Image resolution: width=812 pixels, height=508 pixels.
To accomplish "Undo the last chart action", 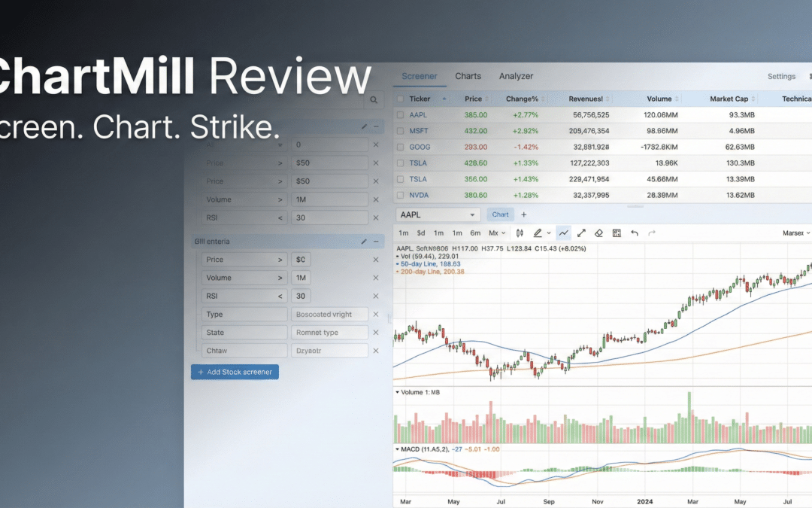I will pos(635,233).
